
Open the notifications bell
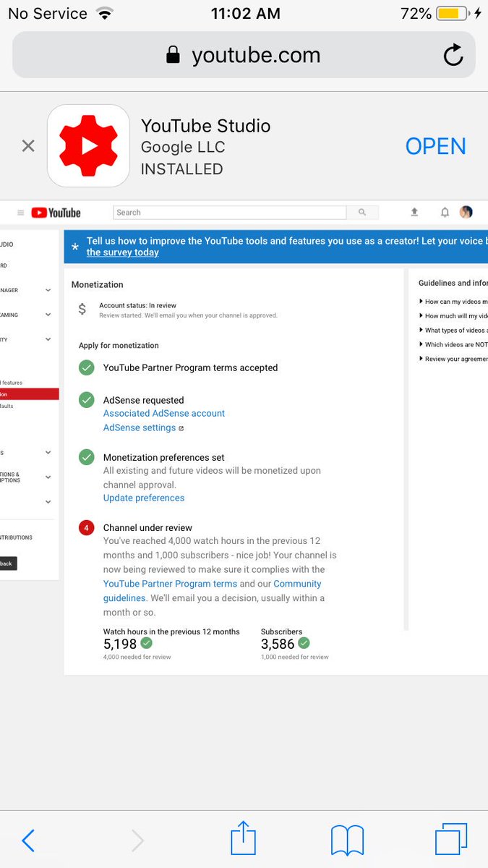(445, 212)
